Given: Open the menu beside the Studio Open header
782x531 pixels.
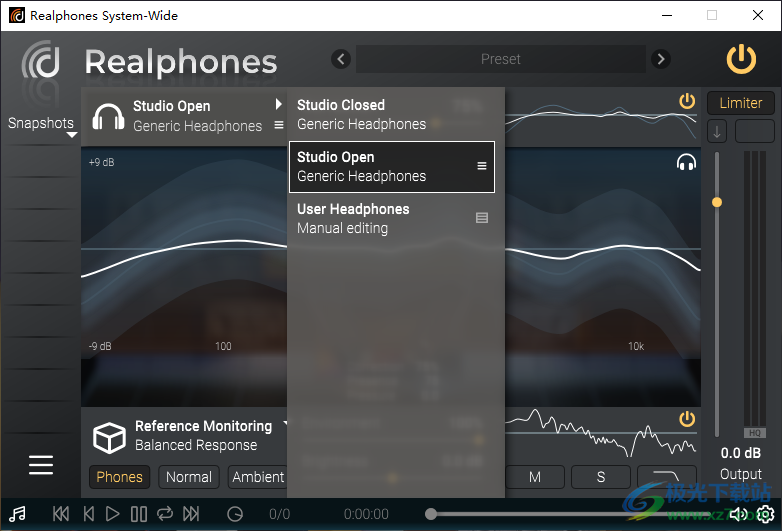Looking at the screenshot, I should [x=279, y=125].
